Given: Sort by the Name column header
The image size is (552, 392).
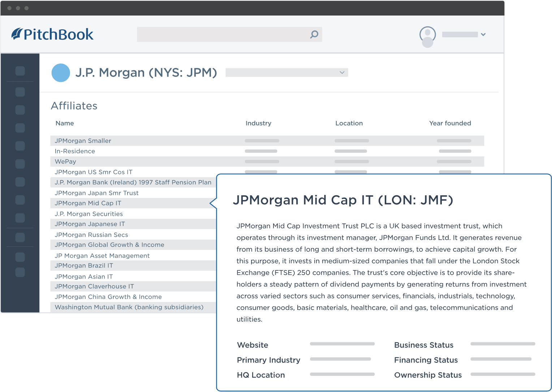Looking at the screenshot, I should click(65, 123).
